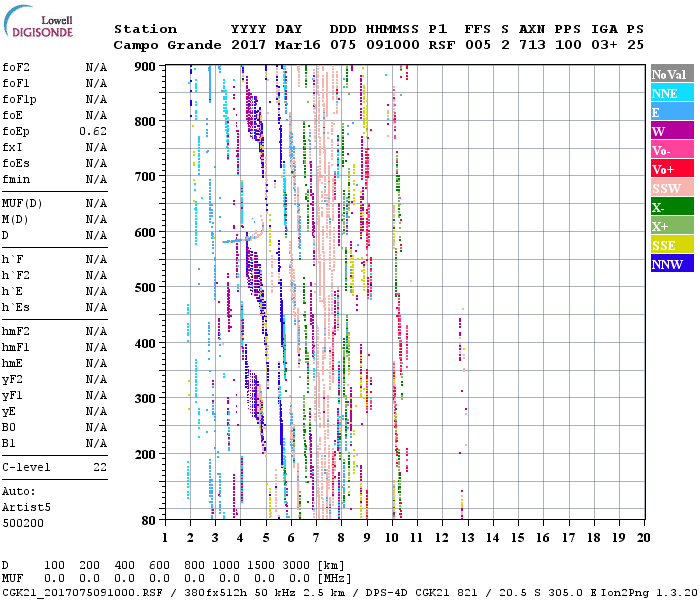The width and height of the screenshot is (700, 600).
Task: Click the MUF(D) parameter label
Action: 22,204
